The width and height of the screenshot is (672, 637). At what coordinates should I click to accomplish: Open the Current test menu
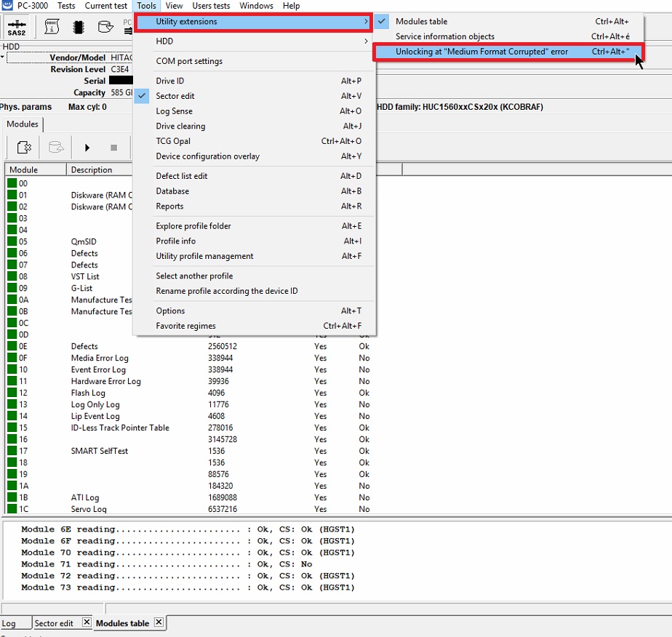tap(106, 6)
